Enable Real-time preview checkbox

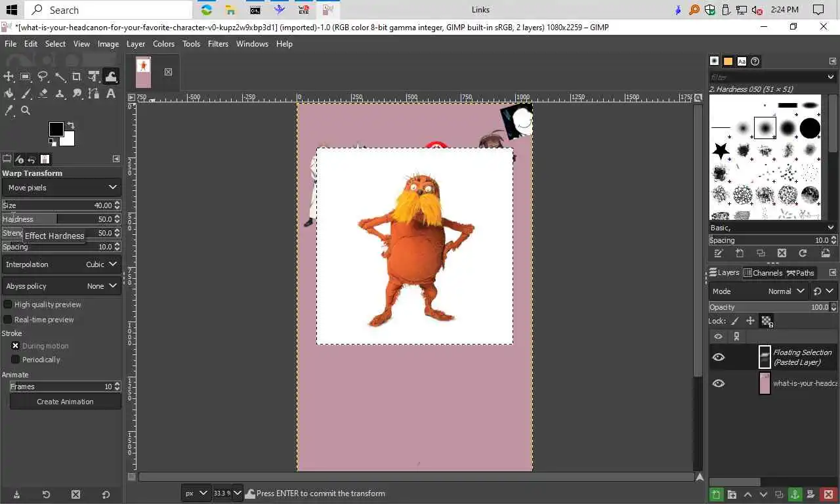8,320
